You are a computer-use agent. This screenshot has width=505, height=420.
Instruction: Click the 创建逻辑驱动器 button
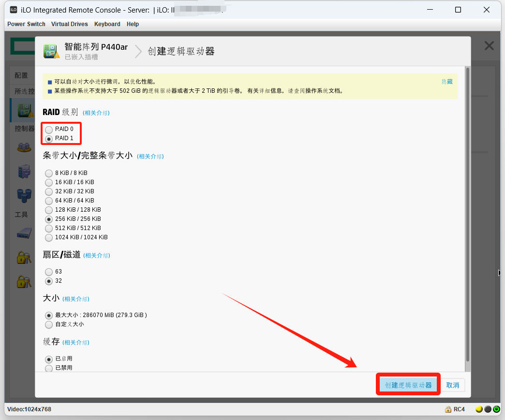[408, 385]
